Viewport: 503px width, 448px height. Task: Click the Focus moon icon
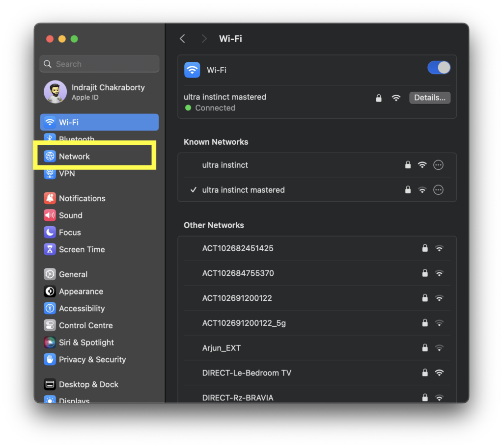coord(50,233)
